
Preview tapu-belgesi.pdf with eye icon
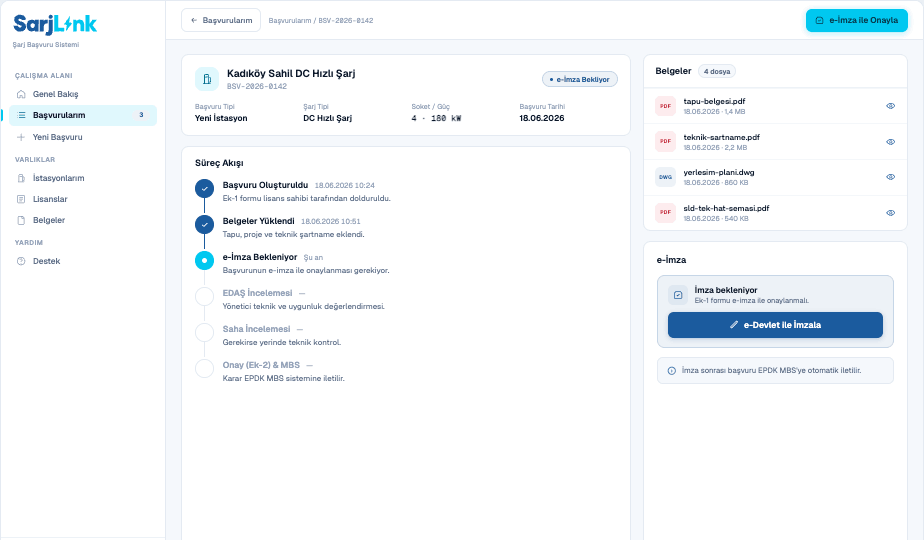click(x=890, y=106)
